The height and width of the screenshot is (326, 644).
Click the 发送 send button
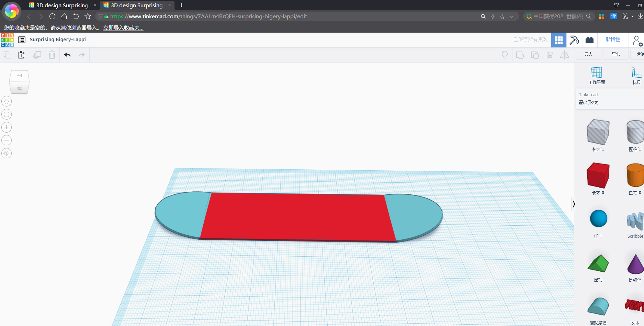[638, 55]
